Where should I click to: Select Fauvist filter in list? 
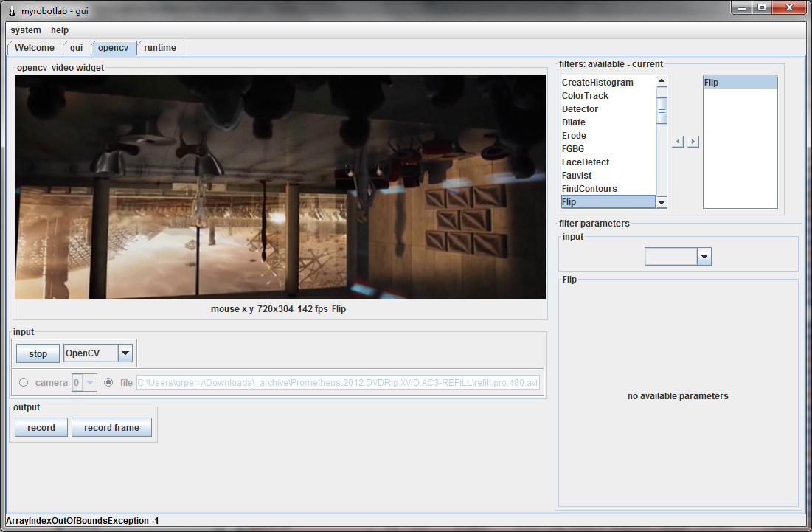(608, 176)
